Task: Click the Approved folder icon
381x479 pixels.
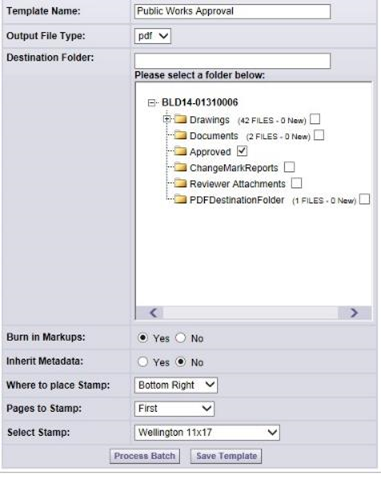Action: click(x=180, y=151)
